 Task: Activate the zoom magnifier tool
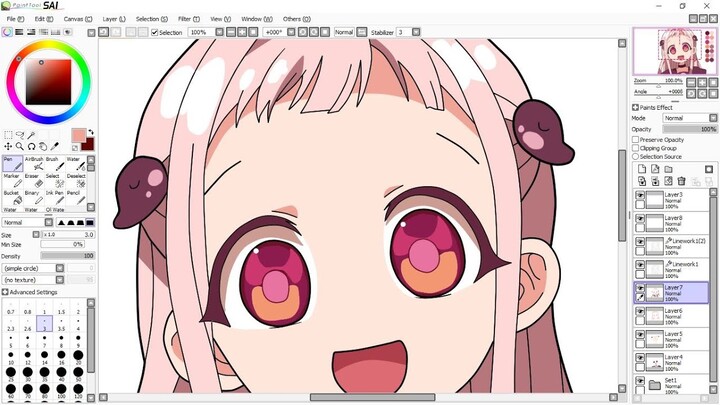20,146
